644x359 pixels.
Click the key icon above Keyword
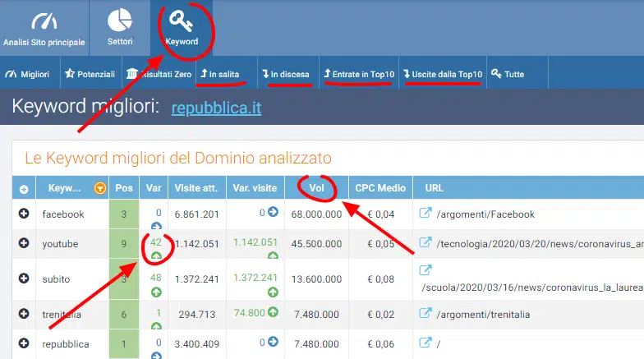pyautogui.click(x=181, y=21)
